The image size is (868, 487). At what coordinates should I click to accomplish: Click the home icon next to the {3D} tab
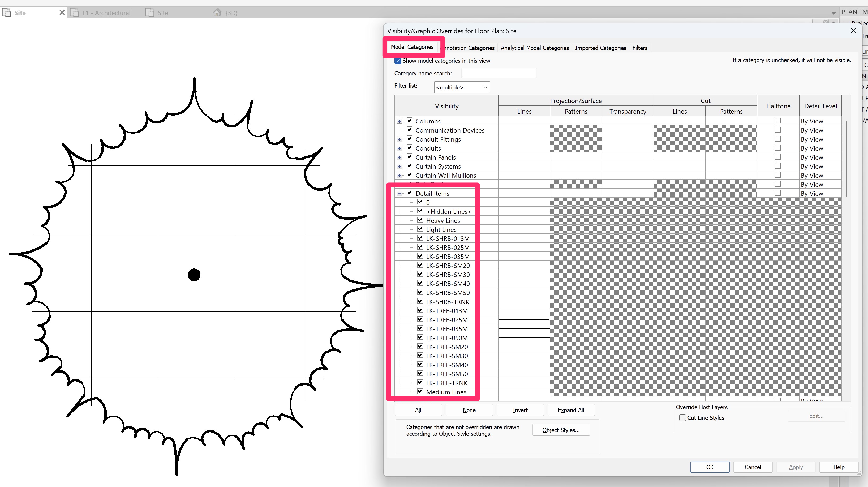pos(217,12)
